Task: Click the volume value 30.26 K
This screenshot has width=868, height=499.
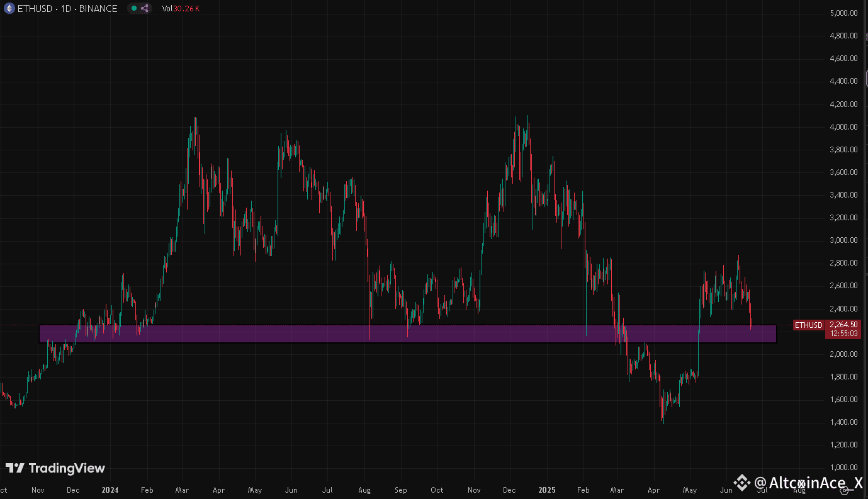Action: 186,8
